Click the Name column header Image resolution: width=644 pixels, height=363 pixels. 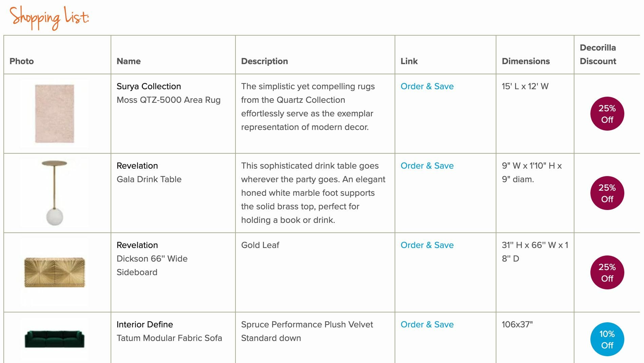pyautogui.click(x=129, y=61)
